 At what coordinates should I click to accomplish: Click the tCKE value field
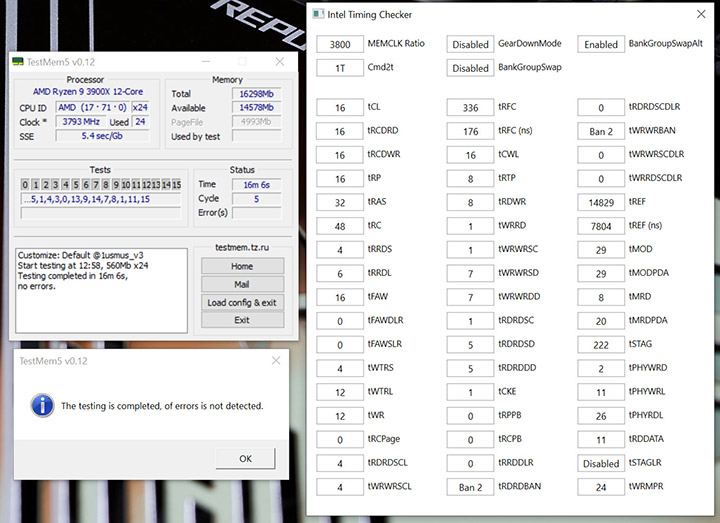pos(470,392)
